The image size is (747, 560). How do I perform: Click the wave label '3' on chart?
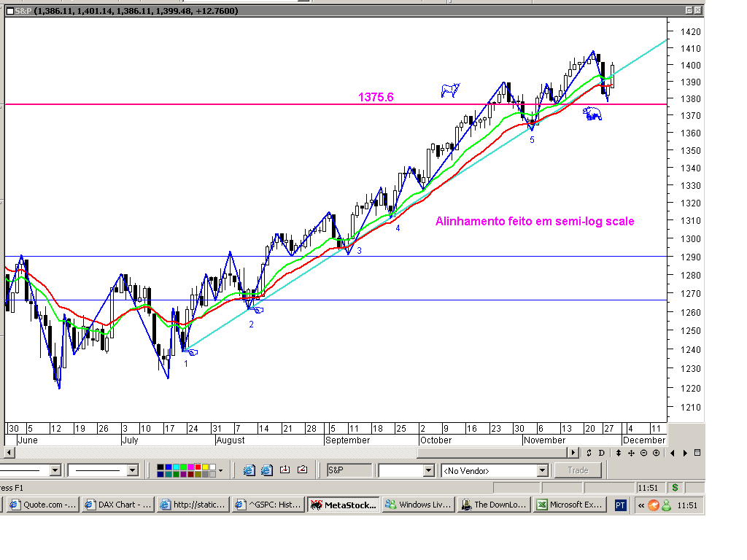tap(359, 251)
